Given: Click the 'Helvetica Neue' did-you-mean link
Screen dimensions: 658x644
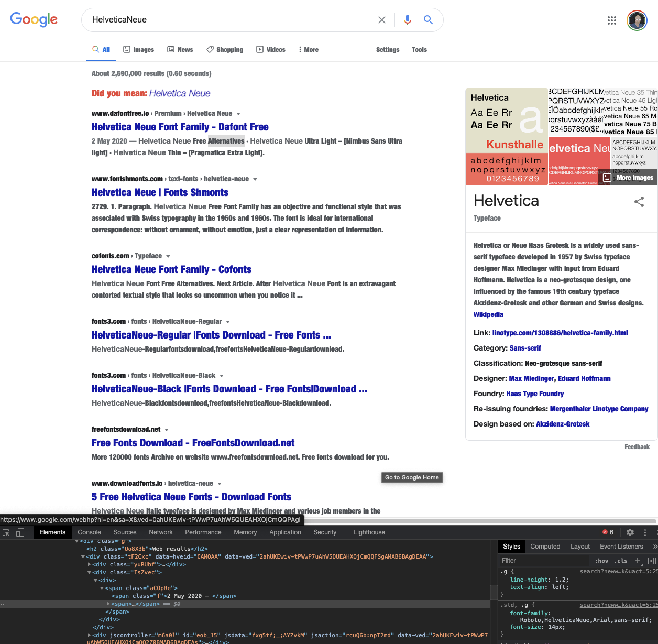Looking at the screenshot, I should pos(180,93).
